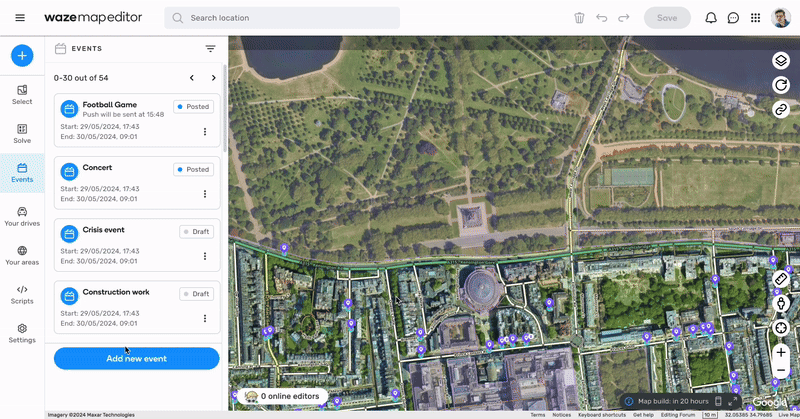Viewport: 800px width, 419px height.
Task: Zoom out on the map
Action: point(781,370)
